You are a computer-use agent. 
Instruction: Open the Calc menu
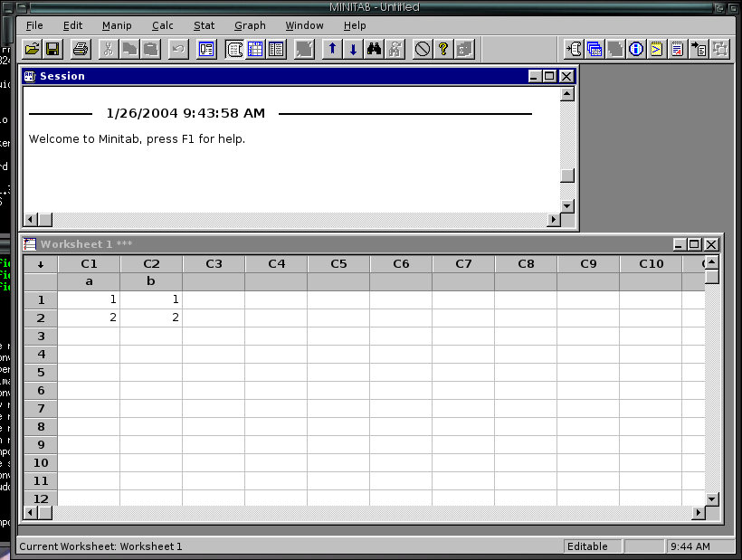162,25
